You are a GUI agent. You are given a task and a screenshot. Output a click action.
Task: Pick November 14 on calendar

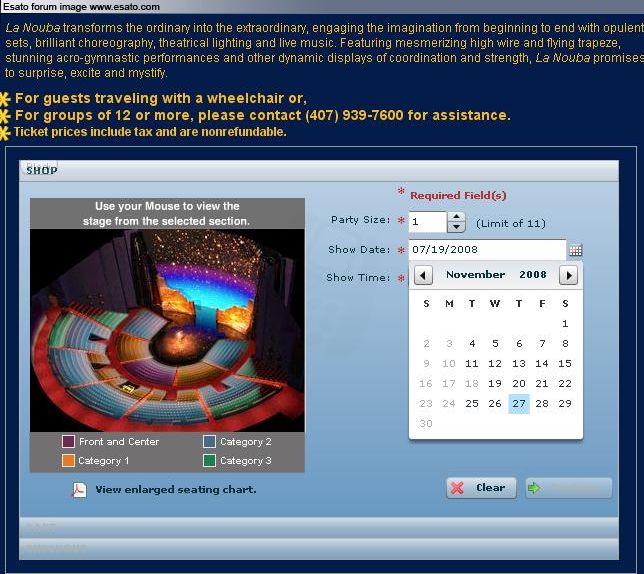(542, 364)
